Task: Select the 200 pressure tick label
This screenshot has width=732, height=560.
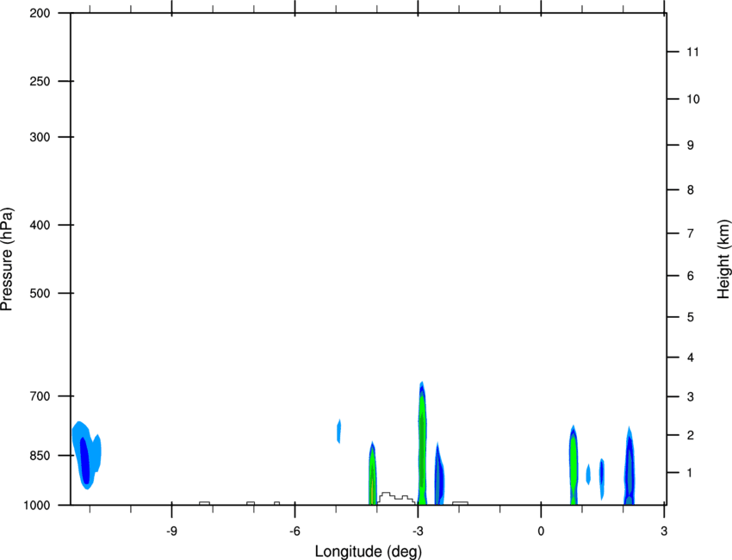Action: click(40, 13)
